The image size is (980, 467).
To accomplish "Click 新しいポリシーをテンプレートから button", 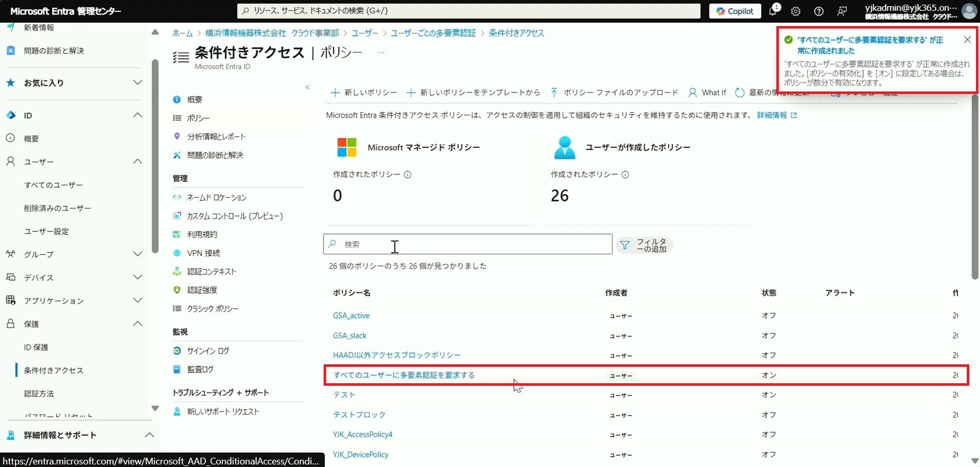I will [473, 92].
